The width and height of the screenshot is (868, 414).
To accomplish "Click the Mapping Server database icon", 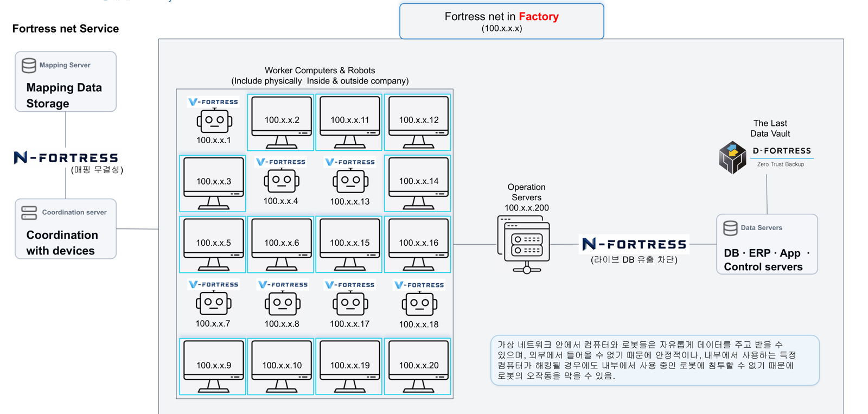I will click(29, 65).
